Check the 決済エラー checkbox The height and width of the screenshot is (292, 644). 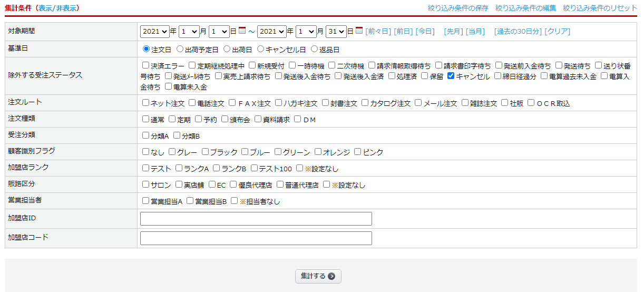coord(146,65)
